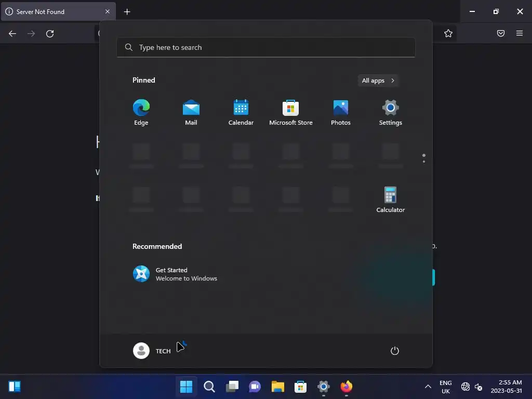The height and width of the screenshot is (399, 532).
Task: Launch the Mail app
Action: coord(191,113)
